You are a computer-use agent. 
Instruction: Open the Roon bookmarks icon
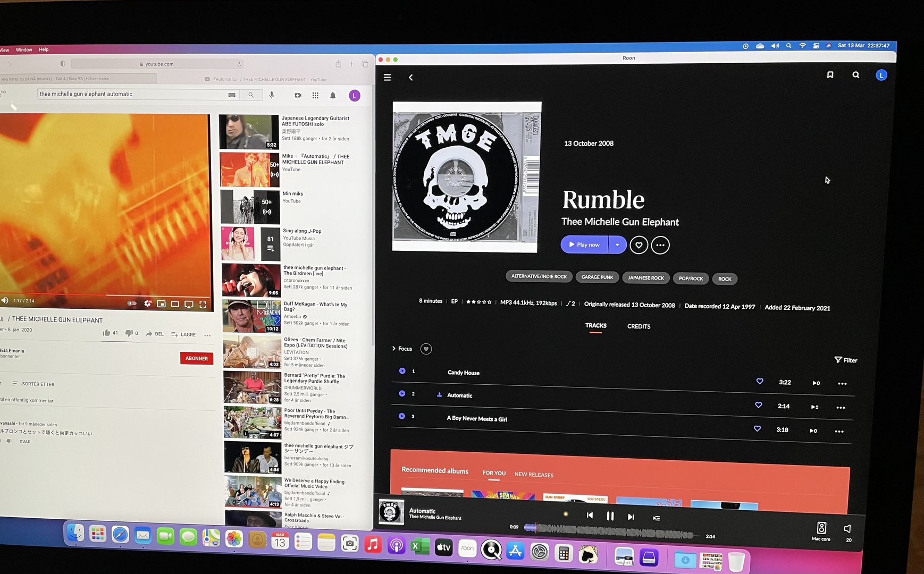coord(830,75)
